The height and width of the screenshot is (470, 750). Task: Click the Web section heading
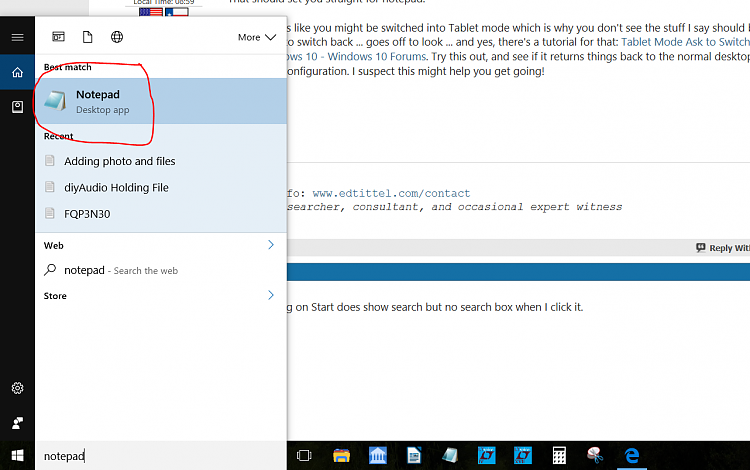click(54, 245)
